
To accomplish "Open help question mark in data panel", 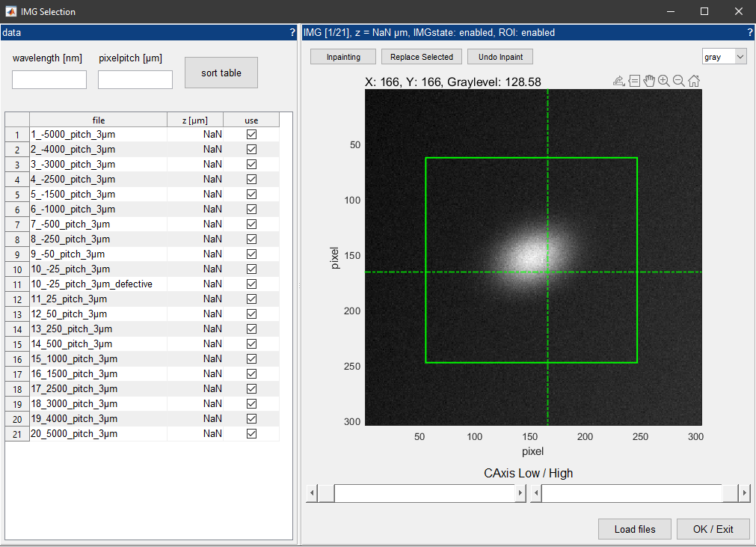I will click(292, 32).
